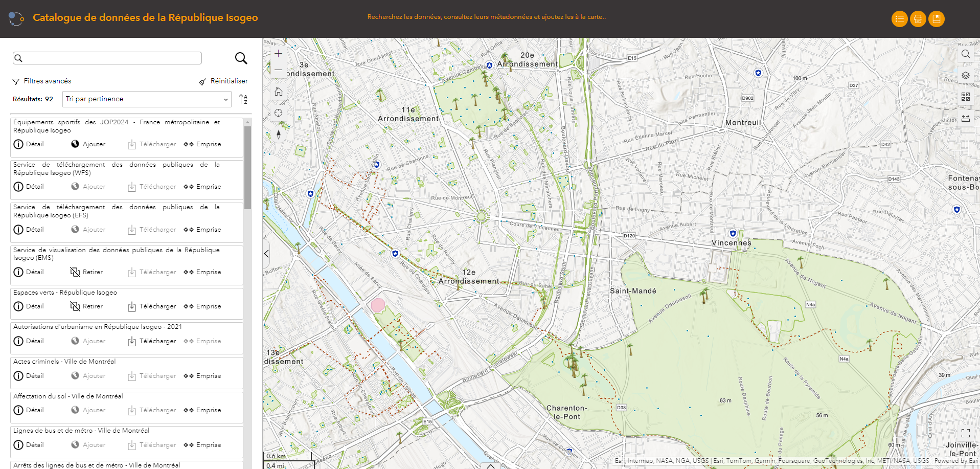This screenshot has height=469, width=980.
Task: Show Emprise for Actes criminels Montréal
Action: (x=202, y=376)
